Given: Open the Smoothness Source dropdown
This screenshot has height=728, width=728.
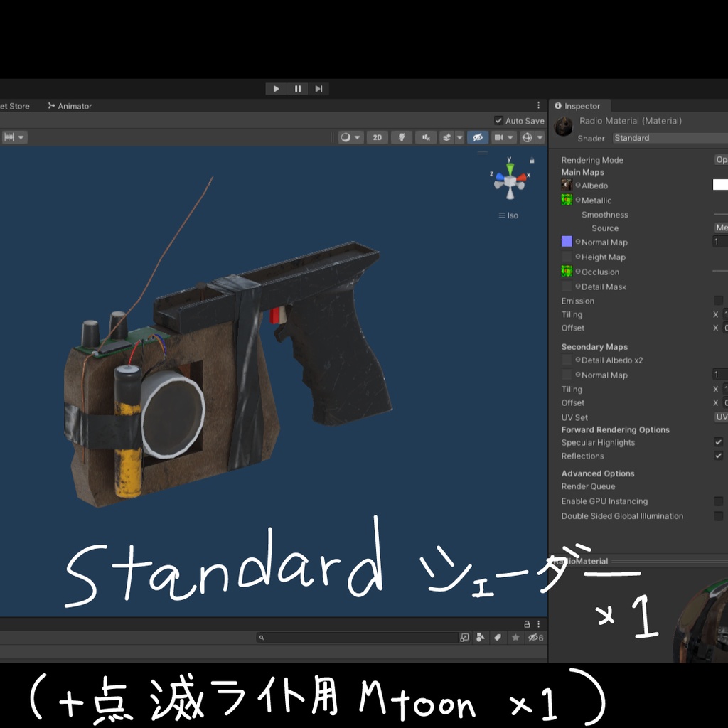Looking at the screenshot, I should click(x=721, y=227).
